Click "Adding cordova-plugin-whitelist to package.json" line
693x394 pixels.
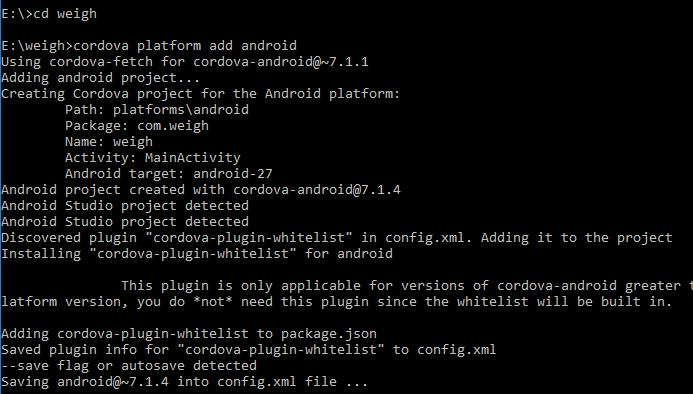[x=189, y=333]
